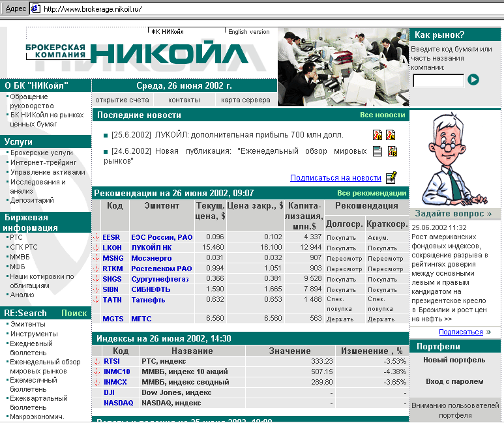Open Брокерские услуги in sidebar

(42, 153)
